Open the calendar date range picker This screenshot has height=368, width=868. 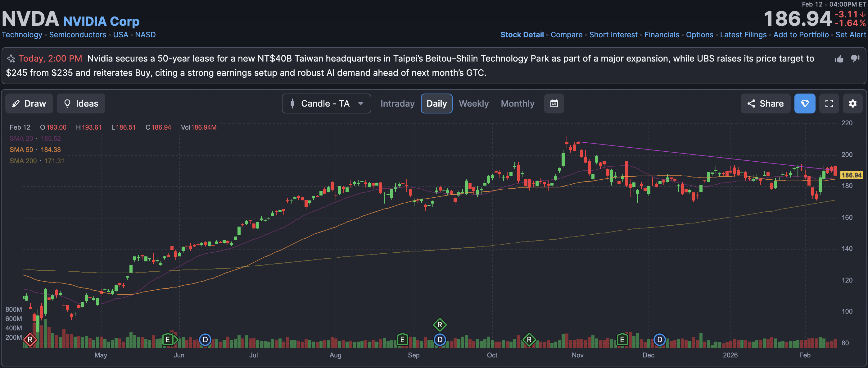click(x=554, y=103)
